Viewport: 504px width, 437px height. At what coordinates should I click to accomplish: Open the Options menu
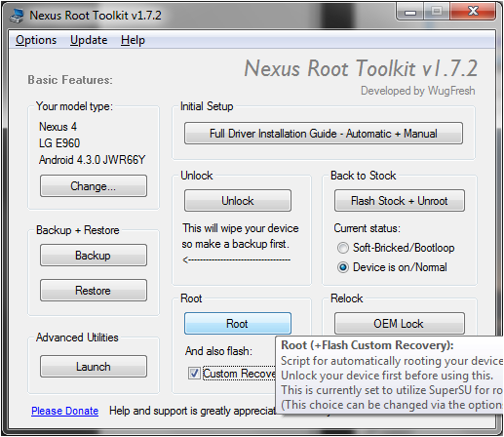point(36,40)
